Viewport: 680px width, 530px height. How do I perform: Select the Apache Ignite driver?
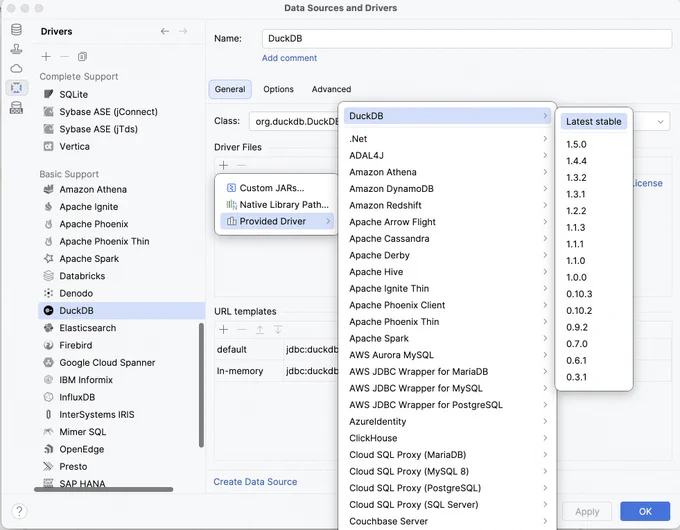click(x=121, y=207)
